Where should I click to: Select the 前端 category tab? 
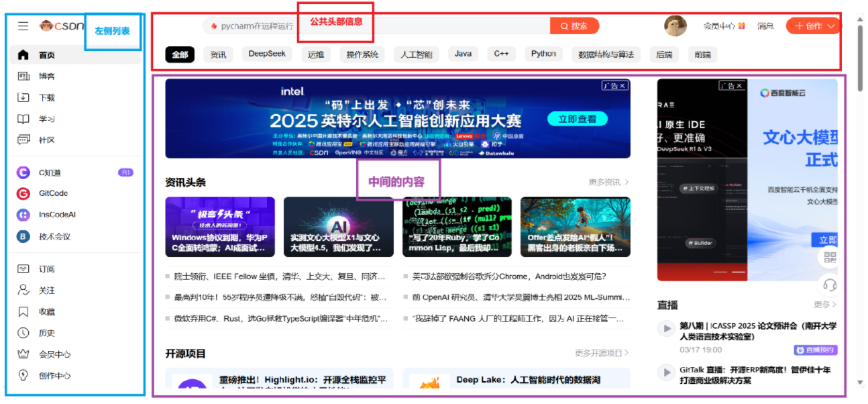pyautogui.click(x=702, y=55)
